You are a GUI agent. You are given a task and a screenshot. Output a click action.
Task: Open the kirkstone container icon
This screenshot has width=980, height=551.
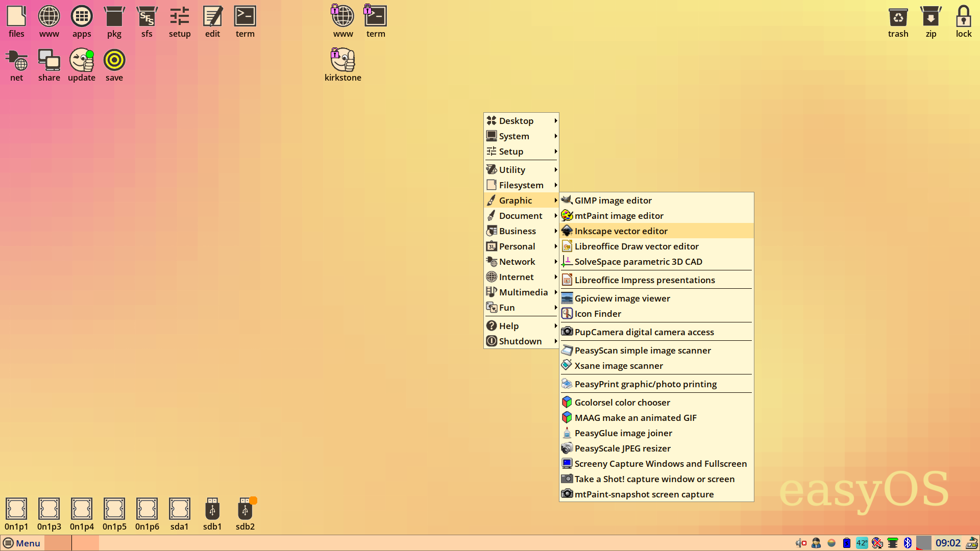pyautogui.click(x=342, y=65)
